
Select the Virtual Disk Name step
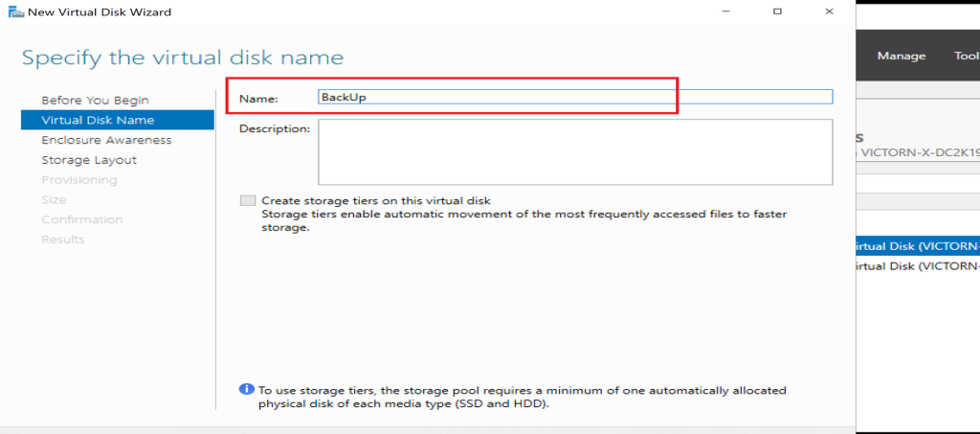98,120
